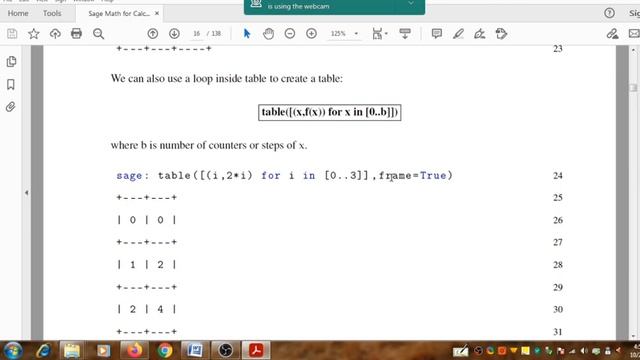Open the Sign document tool
640x360 pixels.
[x=480, y=33]
